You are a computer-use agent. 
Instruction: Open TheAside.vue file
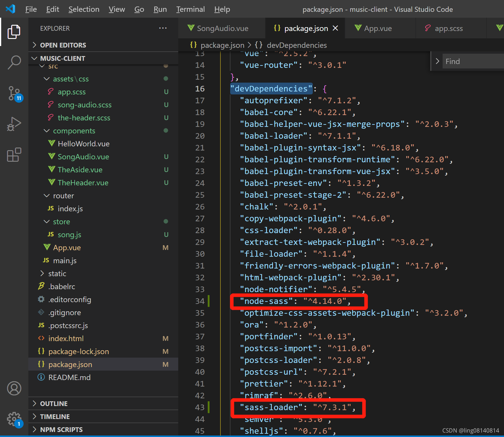pyautogui.click(x=103, y=170)
